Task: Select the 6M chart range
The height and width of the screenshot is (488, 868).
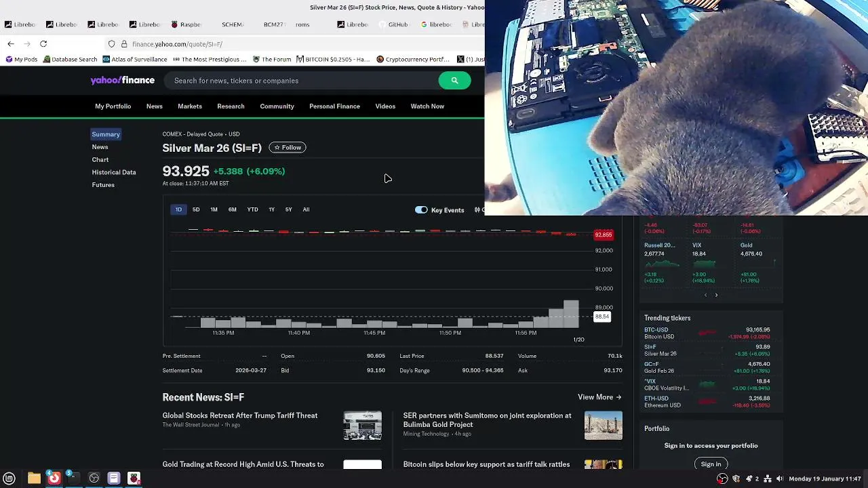Action: coord(233,209)
